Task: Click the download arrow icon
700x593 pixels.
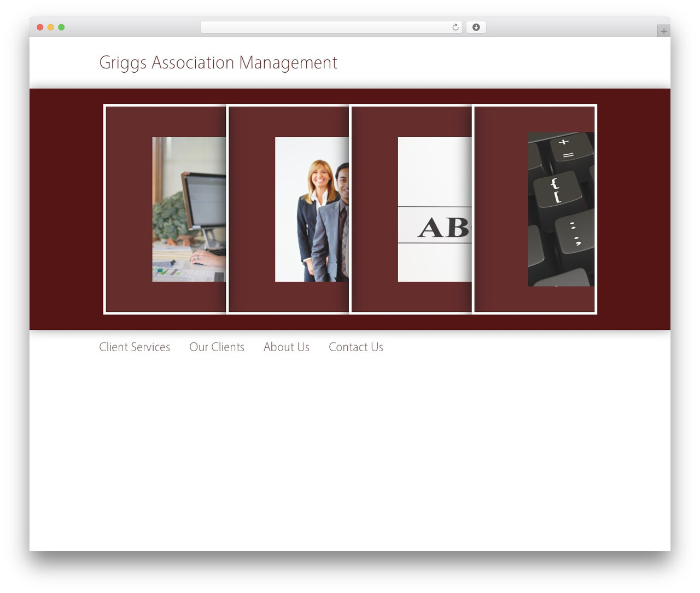Action: [x=476, y=27]
